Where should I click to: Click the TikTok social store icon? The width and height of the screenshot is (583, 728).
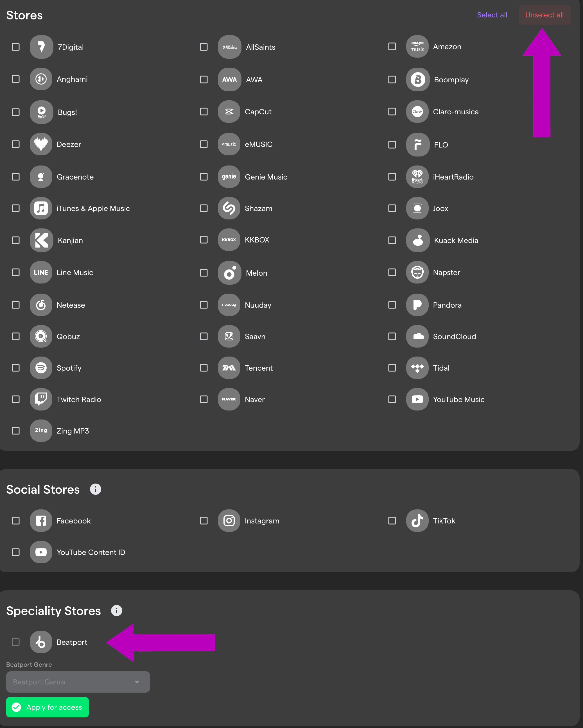417,521
